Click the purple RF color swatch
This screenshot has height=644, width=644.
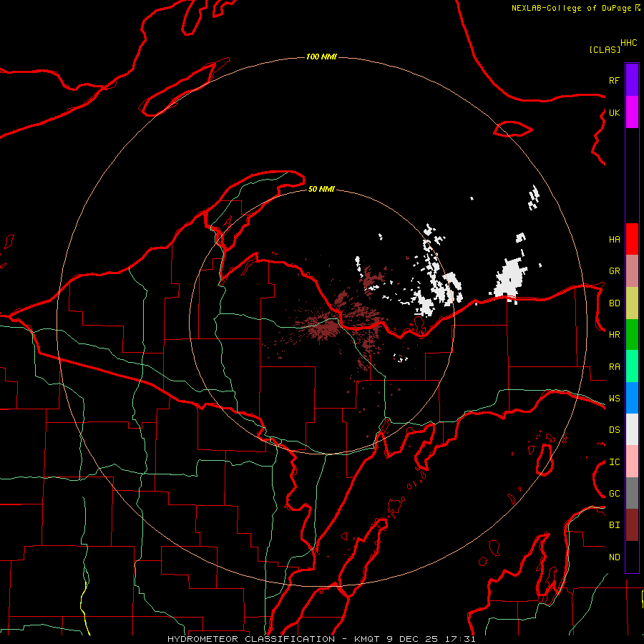632,80
